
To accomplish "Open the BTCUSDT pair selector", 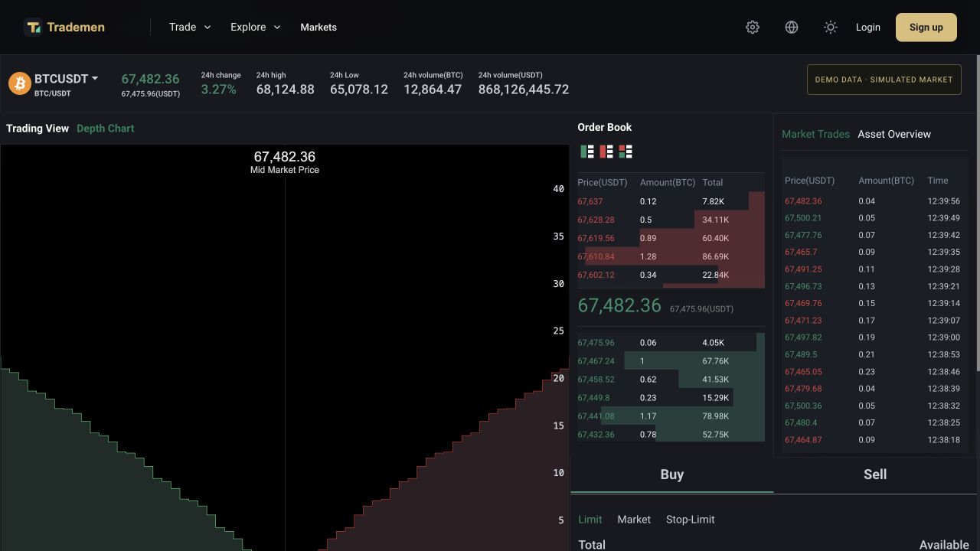I will pyautogui.click(x=66, y=79).
